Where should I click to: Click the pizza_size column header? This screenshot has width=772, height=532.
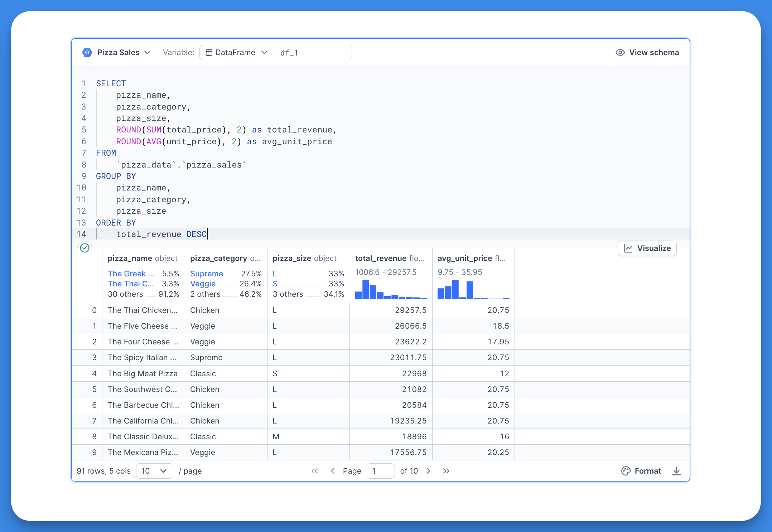pyautogui.click(x=304, y=258)
